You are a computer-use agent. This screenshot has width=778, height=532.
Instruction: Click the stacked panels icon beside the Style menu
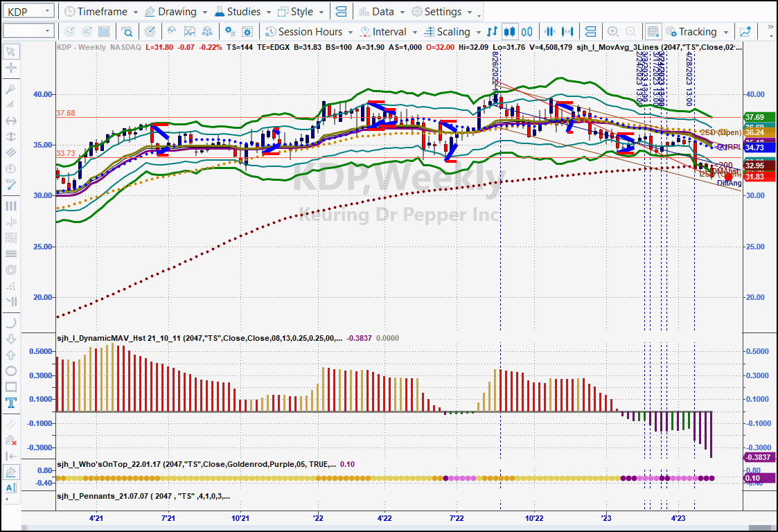pos(342,11)
